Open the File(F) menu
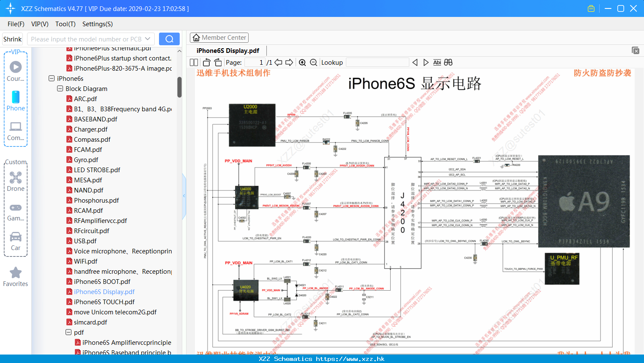The width and height of the screenshot is (644, 363). [x=16, y=24]
